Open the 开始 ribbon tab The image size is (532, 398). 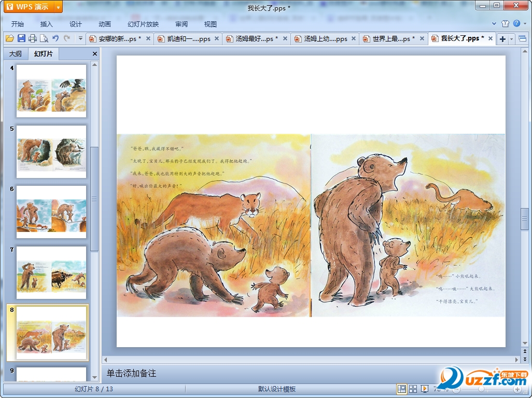tap(17, 24)
